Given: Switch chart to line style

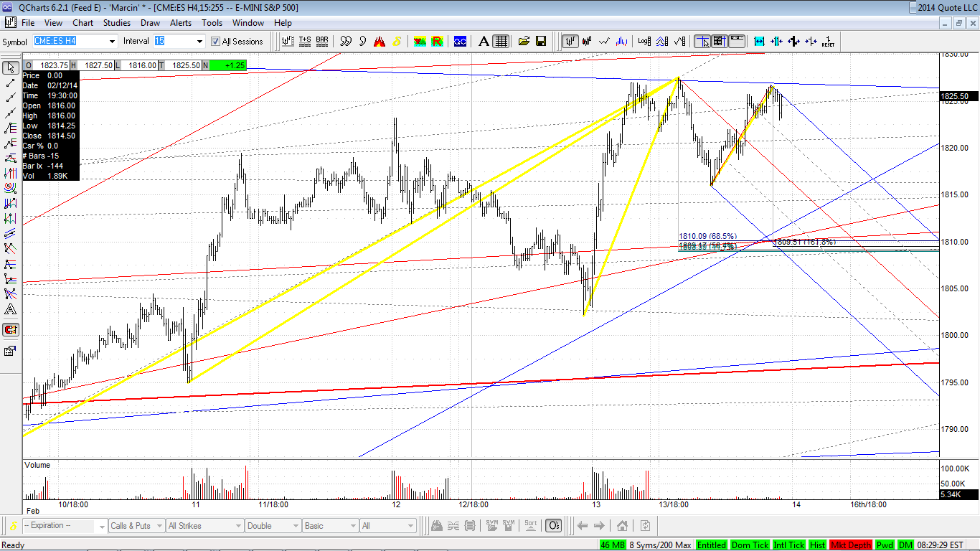Looking at the screenshot, I should (x=606, y=41).
